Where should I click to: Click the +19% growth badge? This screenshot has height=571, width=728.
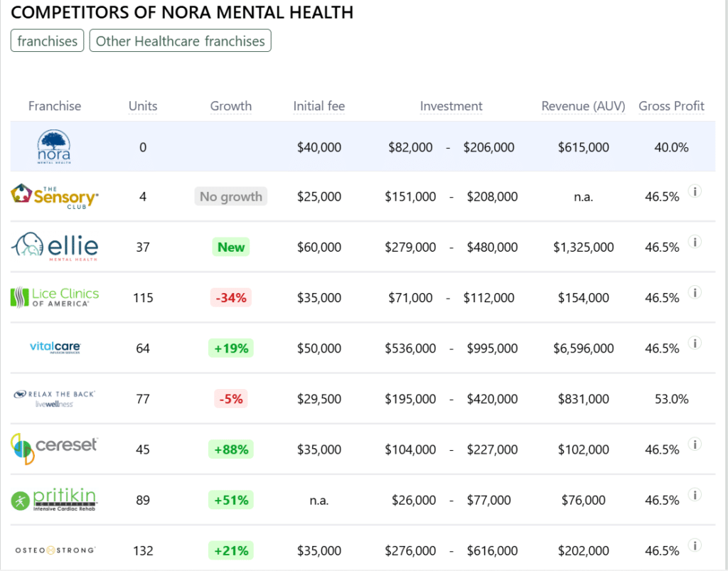tap(231, 348)
